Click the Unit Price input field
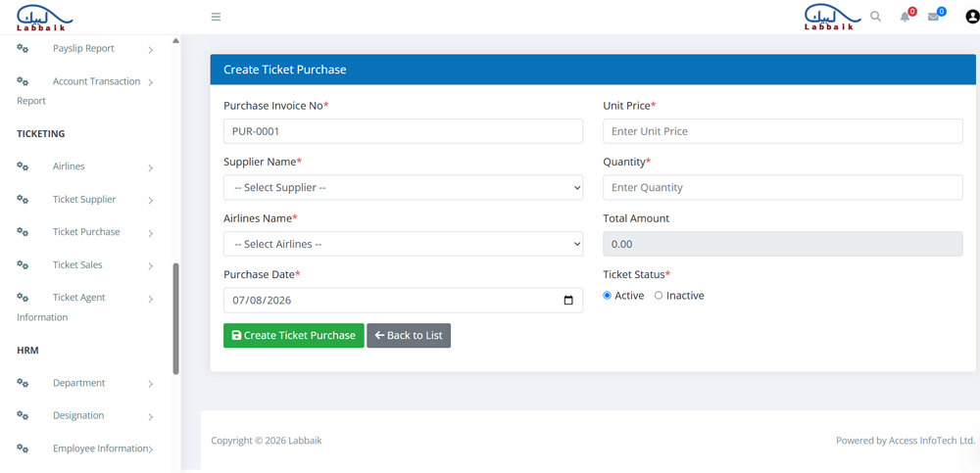Viewport: 980px width, 473px height. click(x=782, y=131)
